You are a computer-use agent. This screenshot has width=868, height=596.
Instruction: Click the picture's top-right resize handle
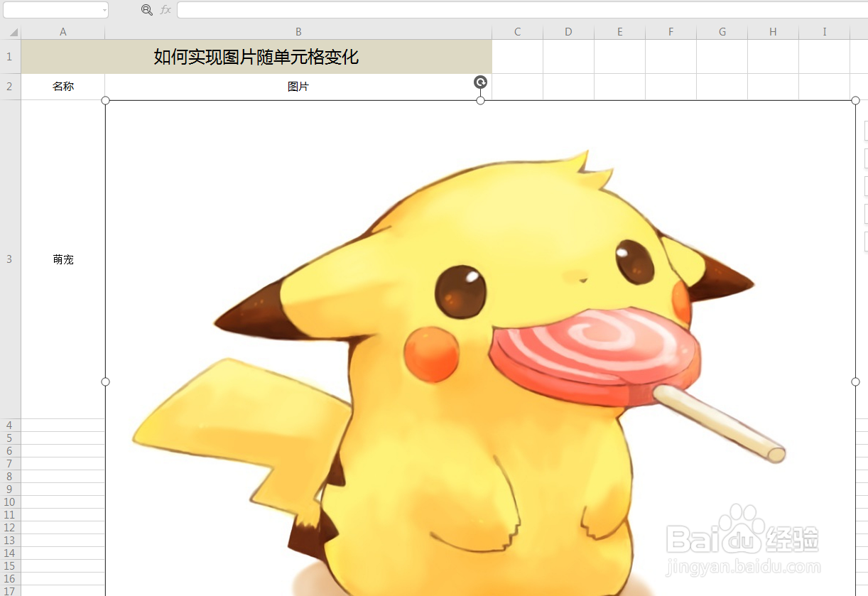click(x=855, y=100)
